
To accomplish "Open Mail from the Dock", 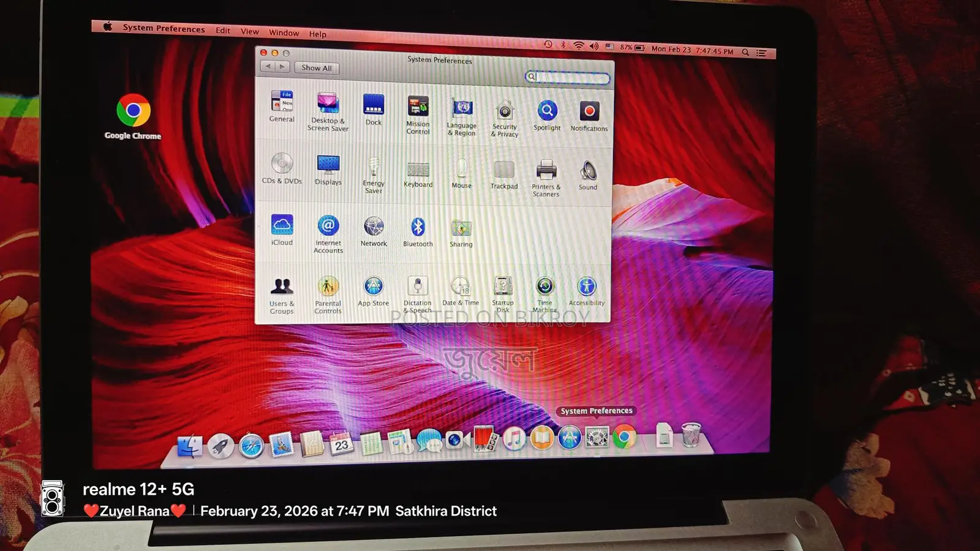I will 281,445.
